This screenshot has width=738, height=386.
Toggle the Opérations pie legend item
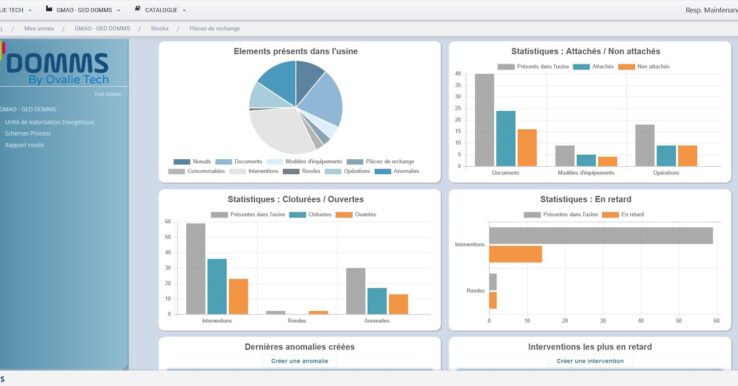347,171
